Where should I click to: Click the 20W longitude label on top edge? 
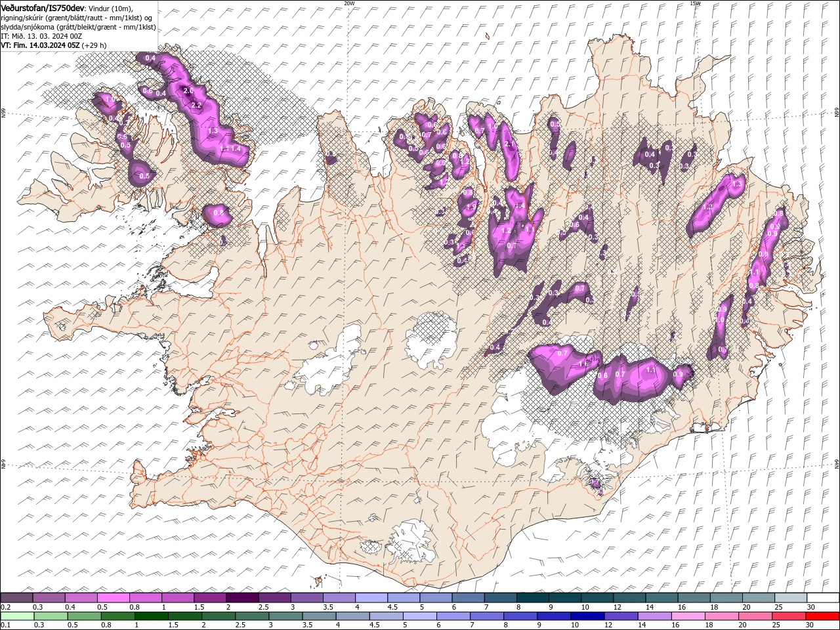coord(349,3)
